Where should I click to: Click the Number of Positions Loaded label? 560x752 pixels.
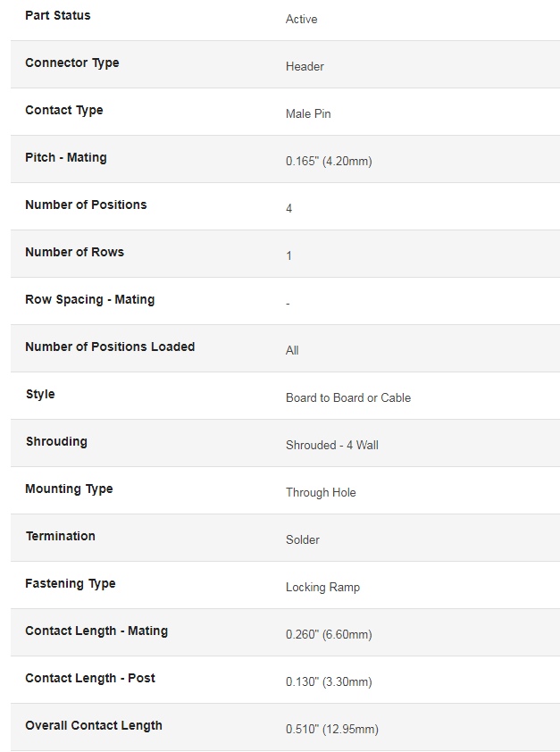[110, 347]
